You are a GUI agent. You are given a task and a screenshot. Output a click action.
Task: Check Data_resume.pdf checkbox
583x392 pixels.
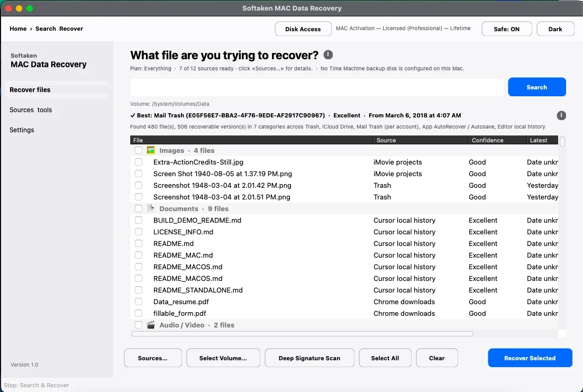(x=138, y=301)
